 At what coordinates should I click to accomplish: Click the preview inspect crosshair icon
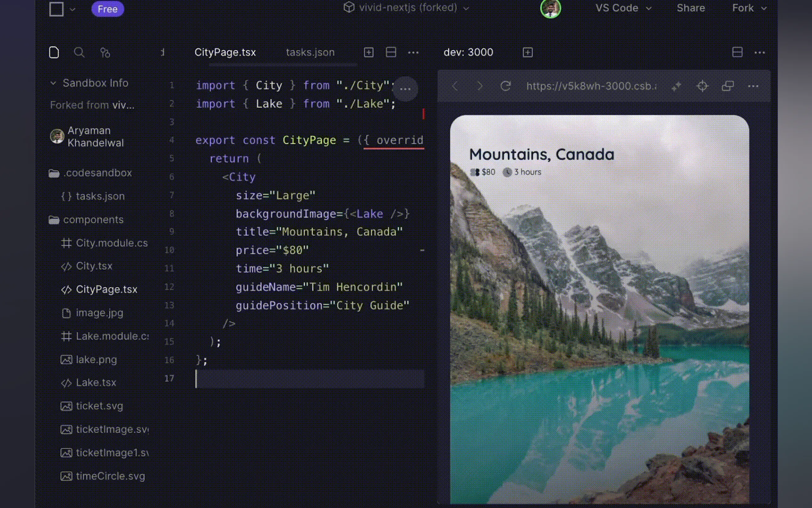702,86
